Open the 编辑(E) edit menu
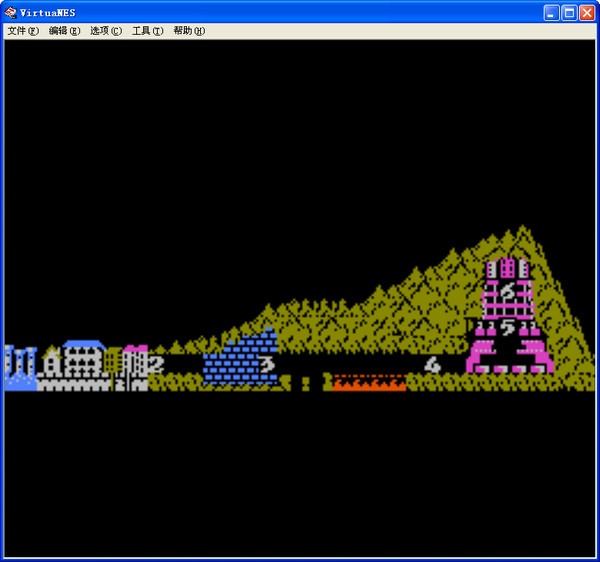 [64, 31]
